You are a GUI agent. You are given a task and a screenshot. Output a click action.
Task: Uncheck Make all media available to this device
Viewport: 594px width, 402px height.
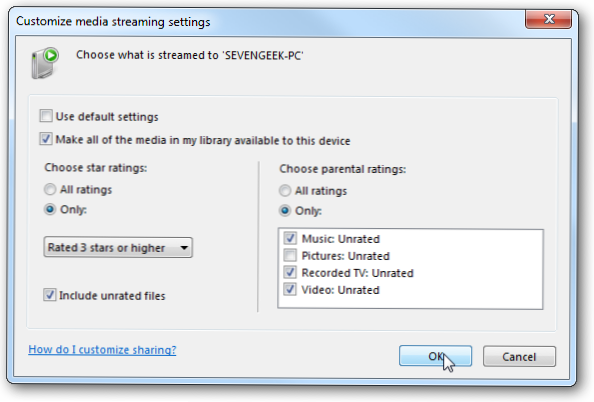coord(46,139)
